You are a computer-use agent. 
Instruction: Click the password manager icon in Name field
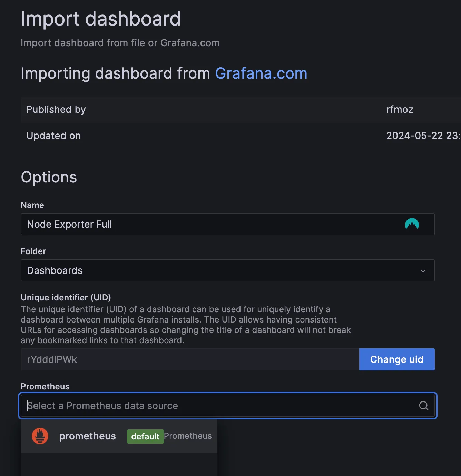point(412,224)
